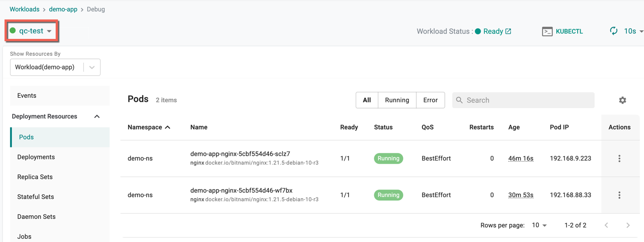This screenshot has height=242, width=644.
Task: Click the pods Search field
Action: pyautogui.click(x=523, y=100)
